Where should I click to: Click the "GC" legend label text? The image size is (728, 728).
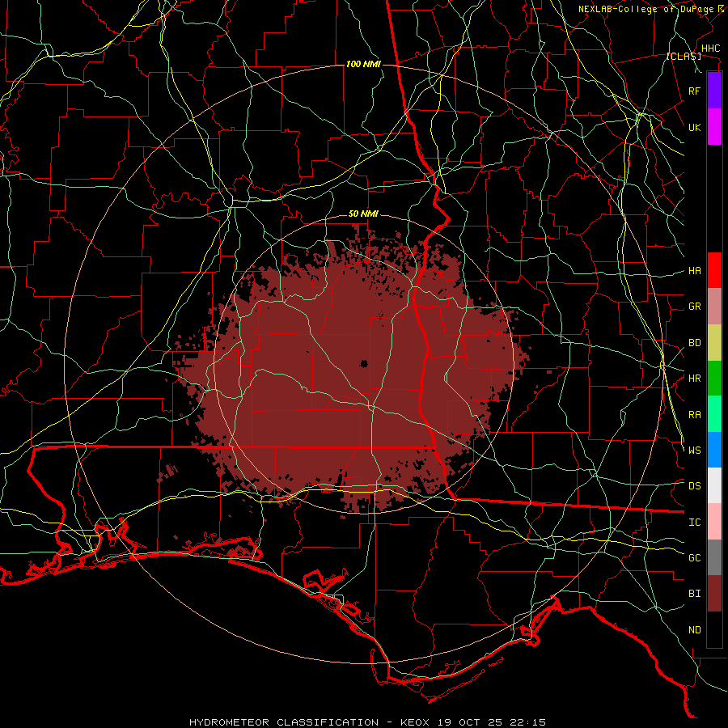[x=694, y=558]
